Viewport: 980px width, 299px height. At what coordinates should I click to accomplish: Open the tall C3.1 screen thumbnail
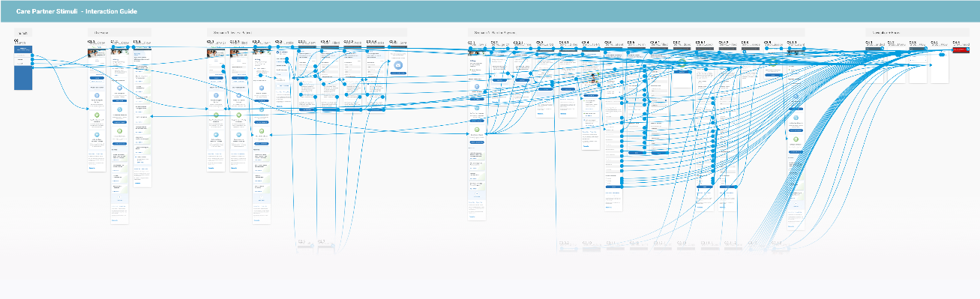tap(478, 133)
